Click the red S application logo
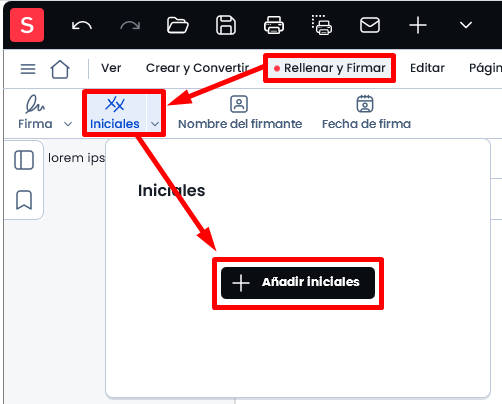Image resolution: width=502 pixels, height=404 pixels. click(27, 25)
